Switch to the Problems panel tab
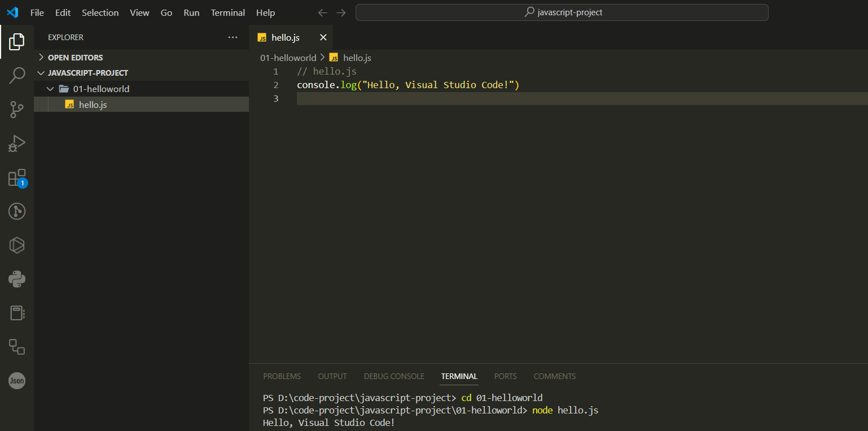This screenshot has width=868, height=431. 282,376
